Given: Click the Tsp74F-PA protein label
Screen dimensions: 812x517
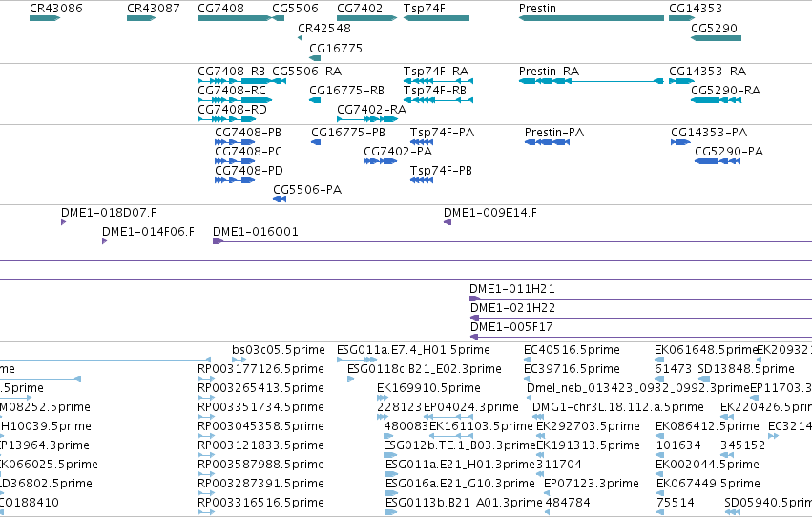Looking at the screenshot, I should 442,133.
